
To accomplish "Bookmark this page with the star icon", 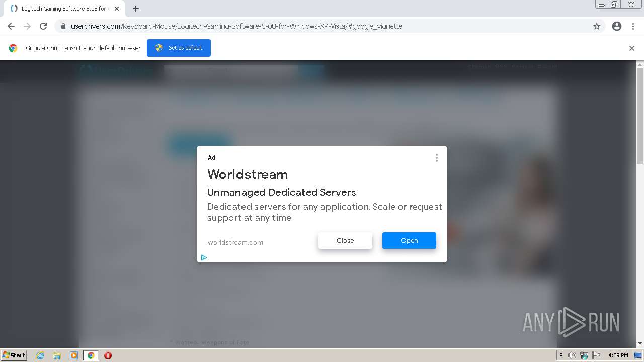I will [x=597, y=26].
